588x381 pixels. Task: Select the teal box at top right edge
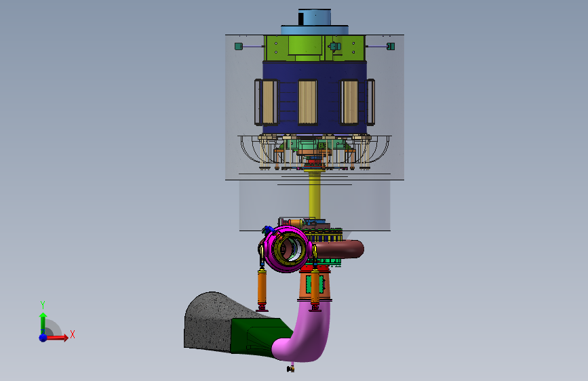[x=391, y=46]
